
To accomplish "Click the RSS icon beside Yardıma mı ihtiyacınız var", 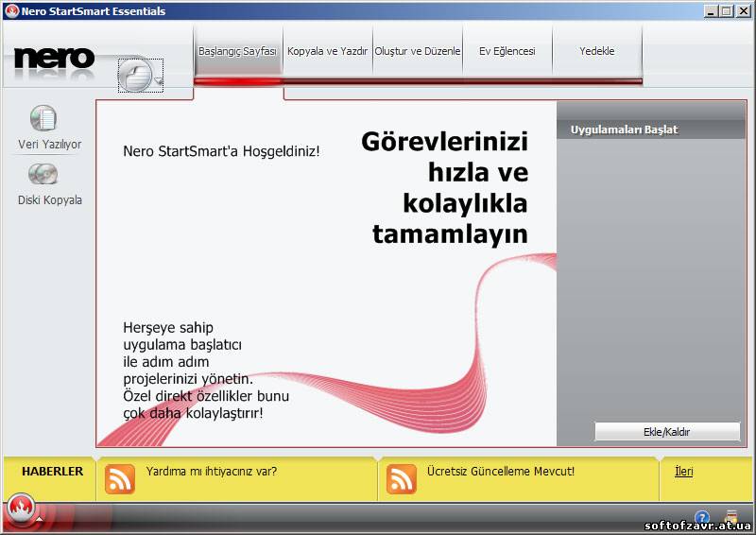I will point(120,479).
